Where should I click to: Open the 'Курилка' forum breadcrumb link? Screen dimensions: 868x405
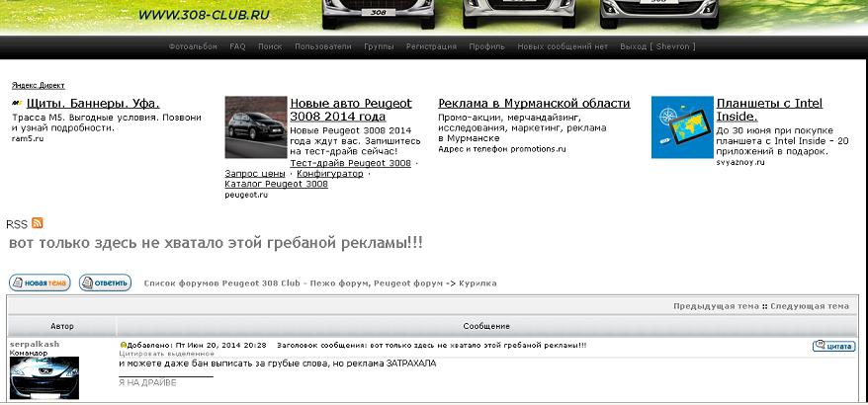click(x=466, y=283)
